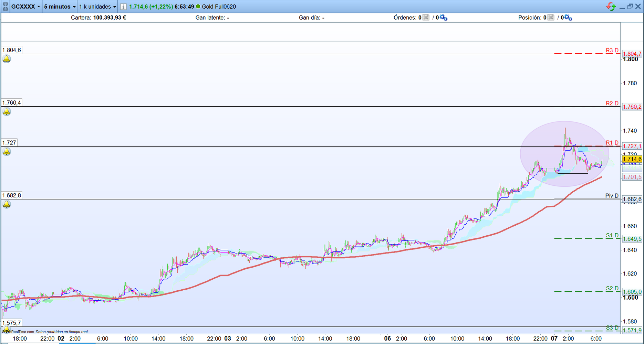The image size is (644, 344).
Task: Open the 1 k unidades dropdown
Action: click(x=97, y=7)
